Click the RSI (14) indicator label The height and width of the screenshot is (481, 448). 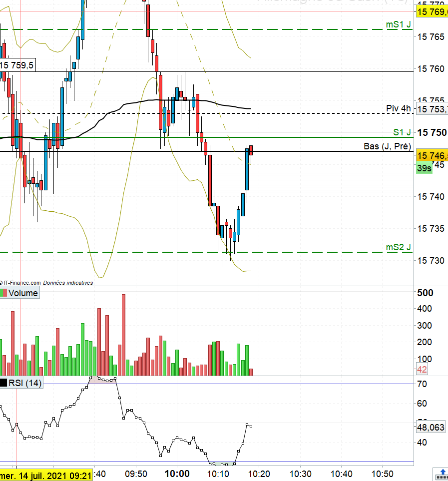(25, 383)
